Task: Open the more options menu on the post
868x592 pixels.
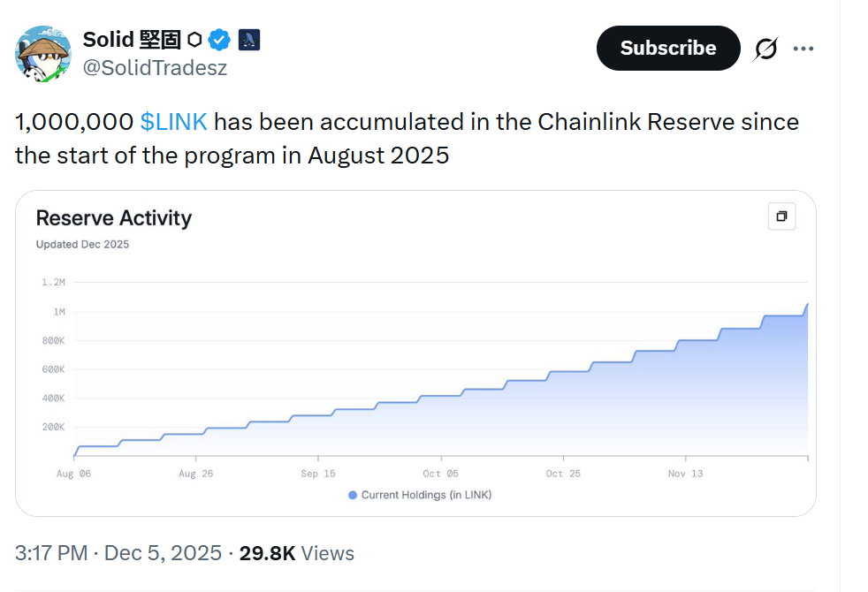Action: pos(803,49)
